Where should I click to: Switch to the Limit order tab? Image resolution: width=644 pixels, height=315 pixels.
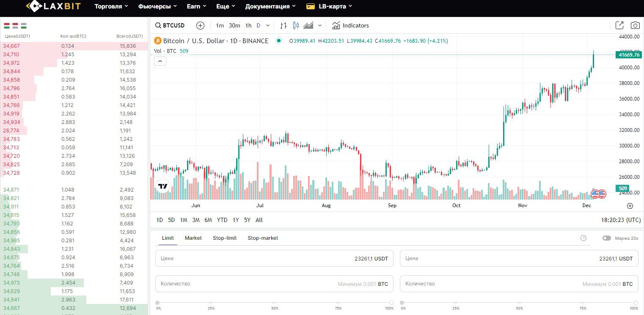(168, 238)
